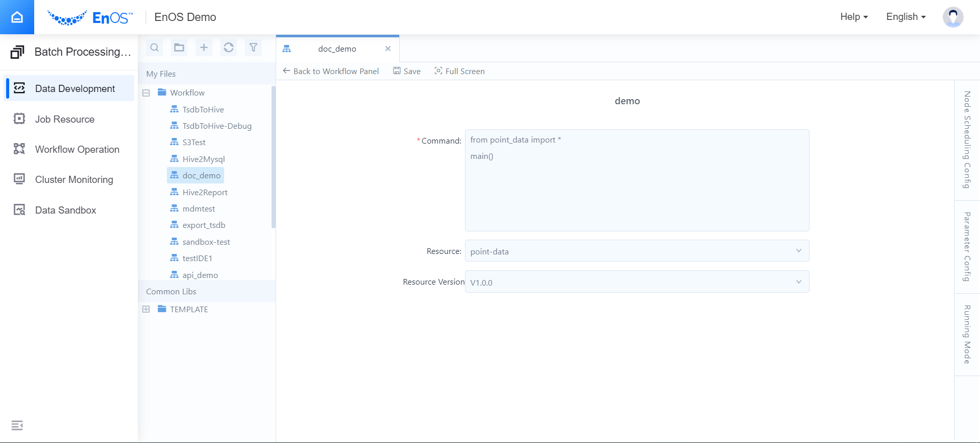This screenshot has height=443, width=980.
Task: Click the Data Sandbox icon
Action: pos(19,210)
